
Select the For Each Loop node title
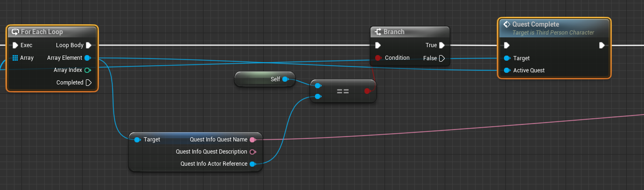pyautogui.click(x=42, y=32)
